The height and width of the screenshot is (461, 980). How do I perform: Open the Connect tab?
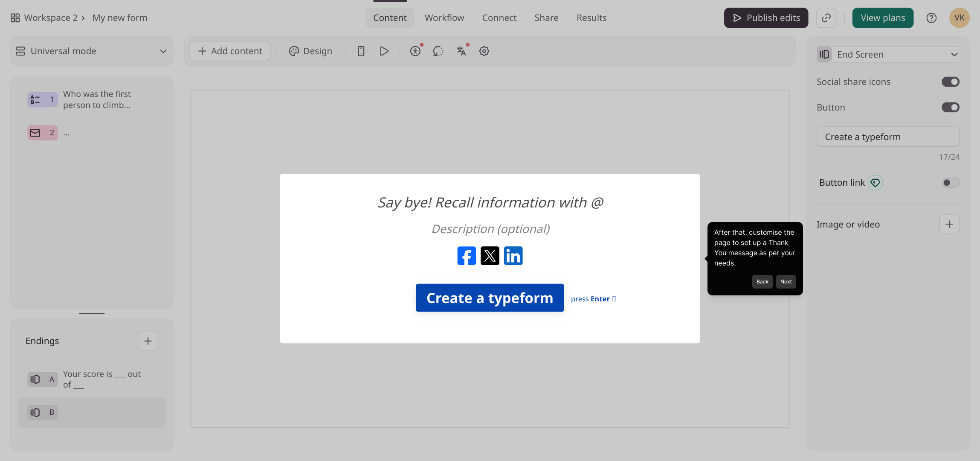[x=499, y=18]
